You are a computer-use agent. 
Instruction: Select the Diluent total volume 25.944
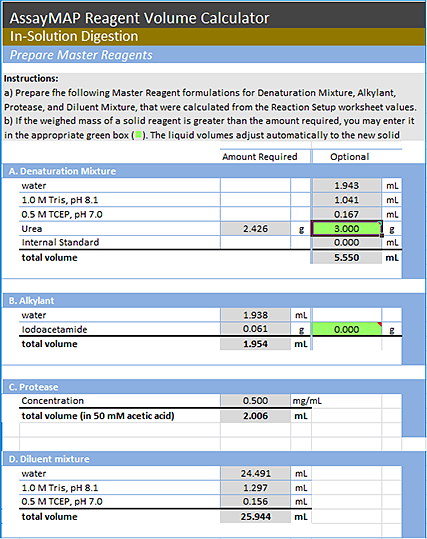click(x=255, y=517)
